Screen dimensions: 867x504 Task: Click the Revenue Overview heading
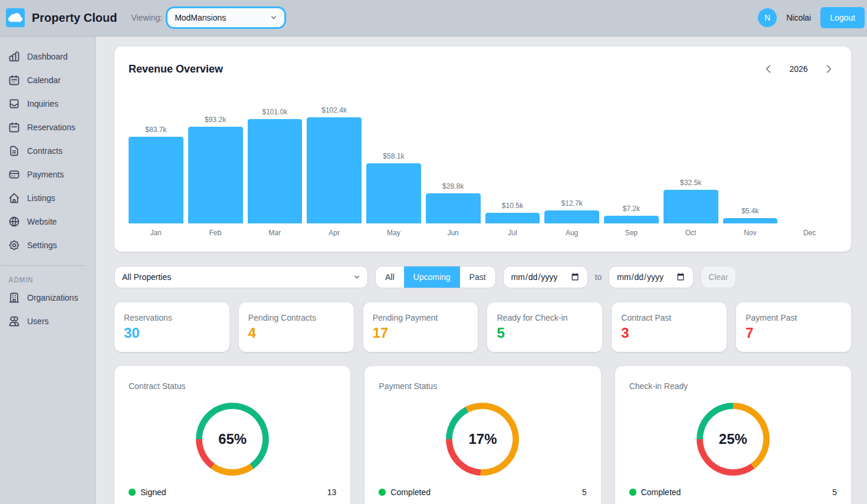[x=176, y=69]
